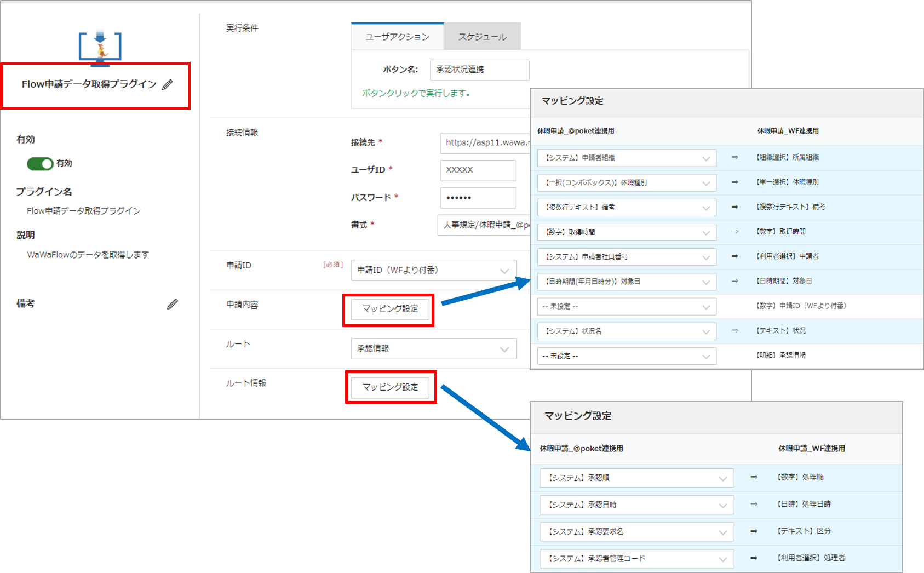
Task: Click 【数字】申請ID（WFより付番） text
Action: 801,306
